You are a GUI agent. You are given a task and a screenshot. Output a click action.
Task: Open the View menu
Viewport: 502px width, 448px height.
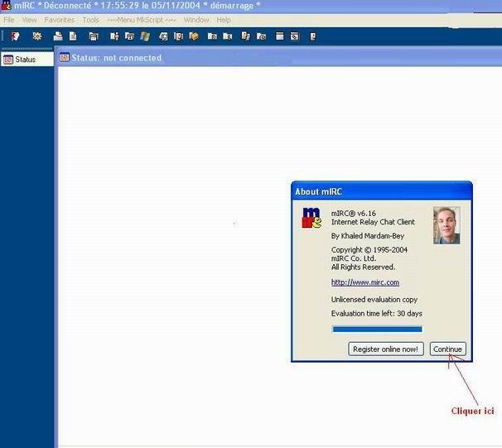point(29,20)
